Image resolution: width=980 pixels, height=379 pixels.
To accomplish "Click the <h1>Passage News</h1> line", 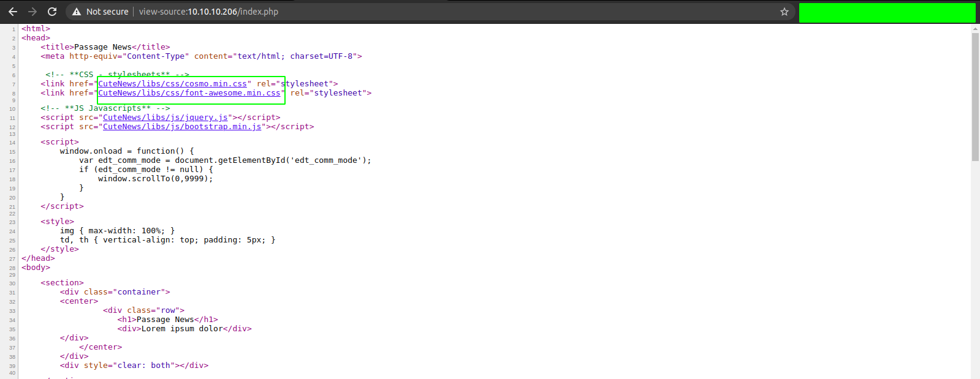I will (167, 320).
